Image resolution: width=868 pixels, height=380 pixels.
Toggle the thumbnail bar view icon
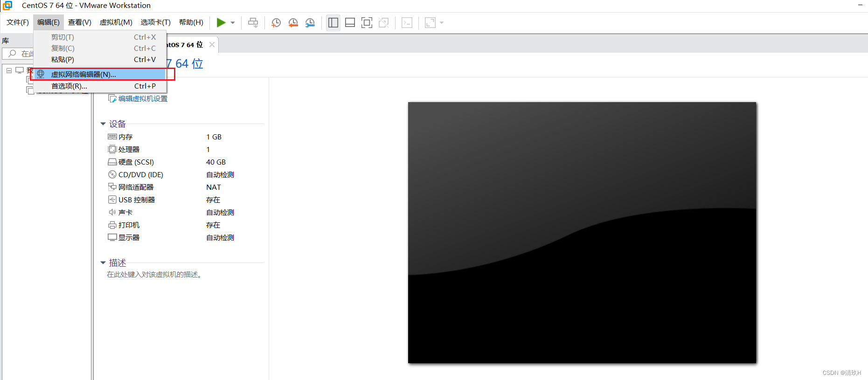coord(350,22)
